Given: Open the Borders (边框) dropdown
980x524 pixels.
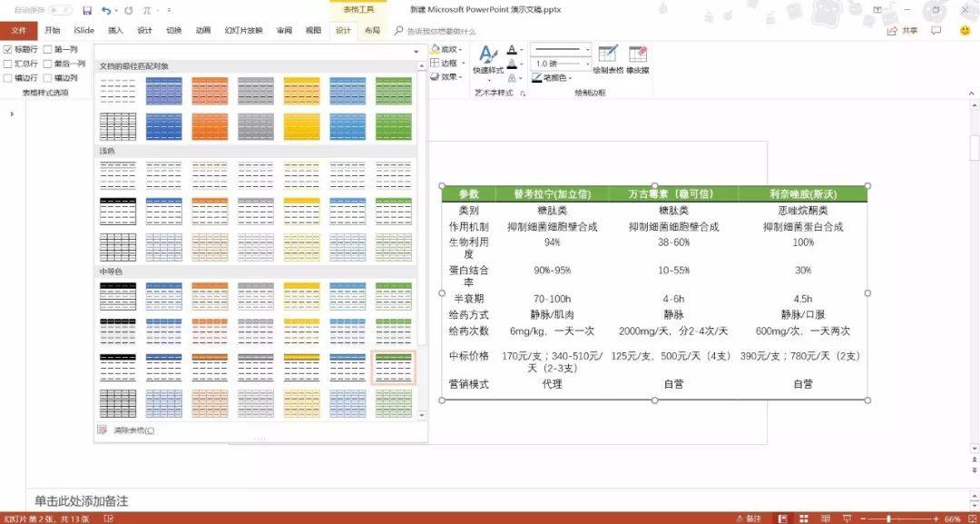Looking at the screenshot, I should [447, 64].
